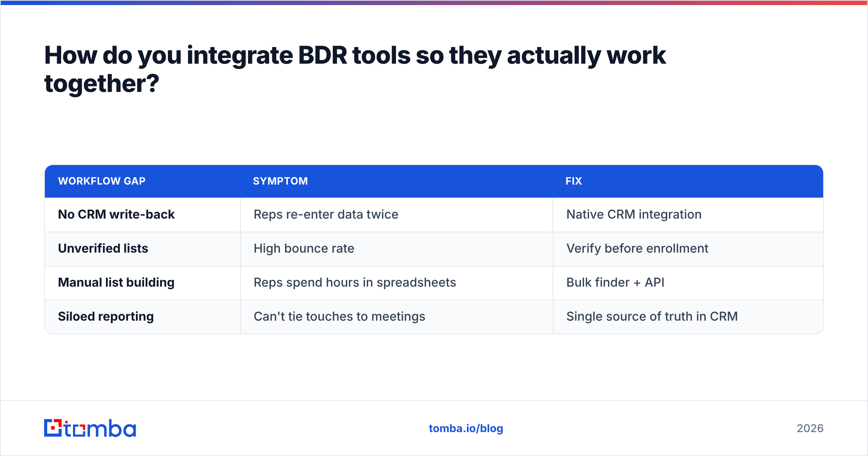The height and width of the screenshot is (456, 868).
Task: Click the Bulk finder + API cell
Action: [x=688, y=283]
